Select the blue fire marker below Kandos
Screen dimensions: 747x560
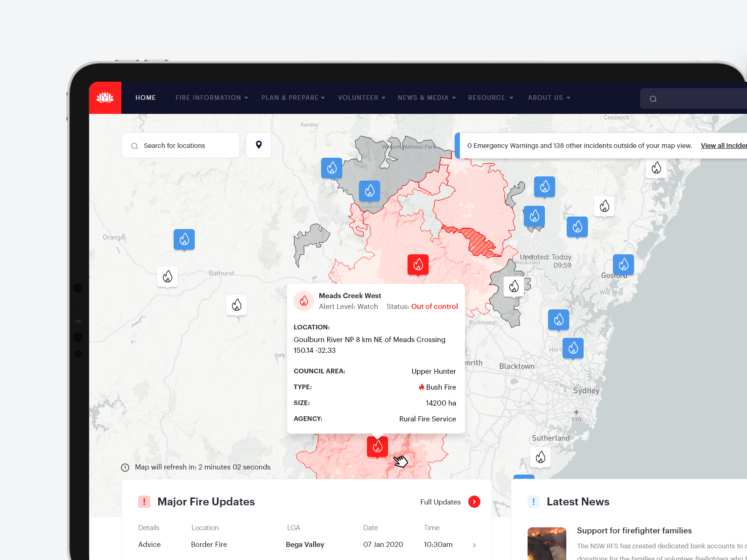click(331, 168)
